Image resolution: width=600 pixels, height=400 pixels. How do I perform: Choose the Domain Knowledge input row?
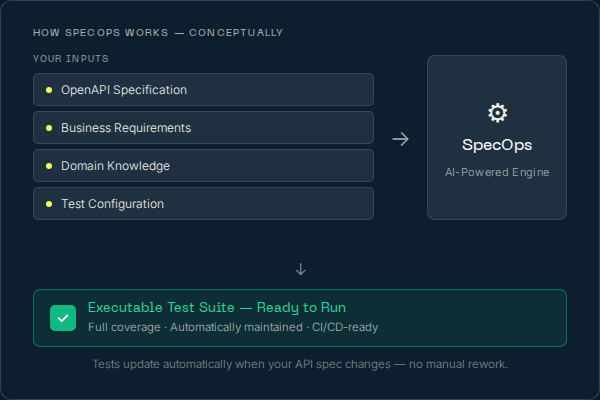[x=203, y=166]
